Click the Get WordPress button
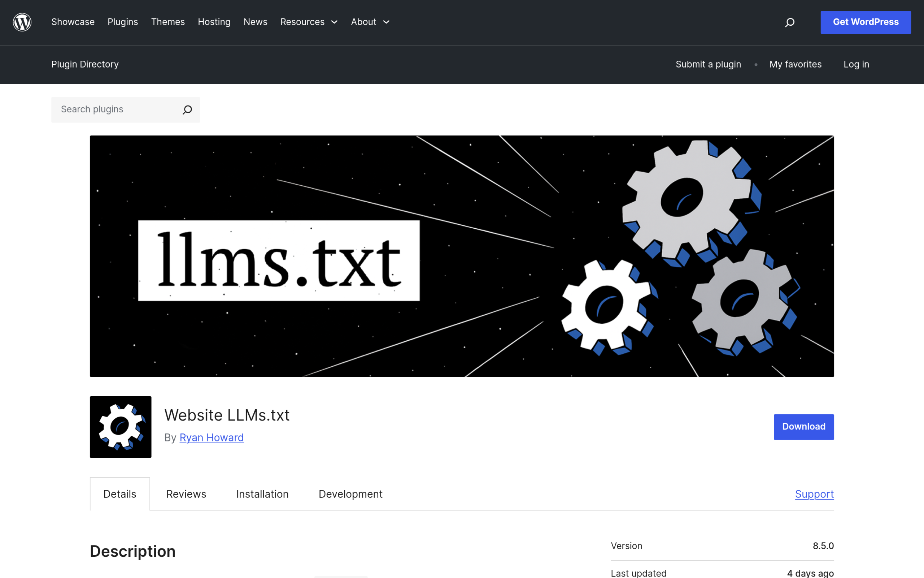Image resolution: width=924 pixels, height=578 pixels. click(866, 22)
